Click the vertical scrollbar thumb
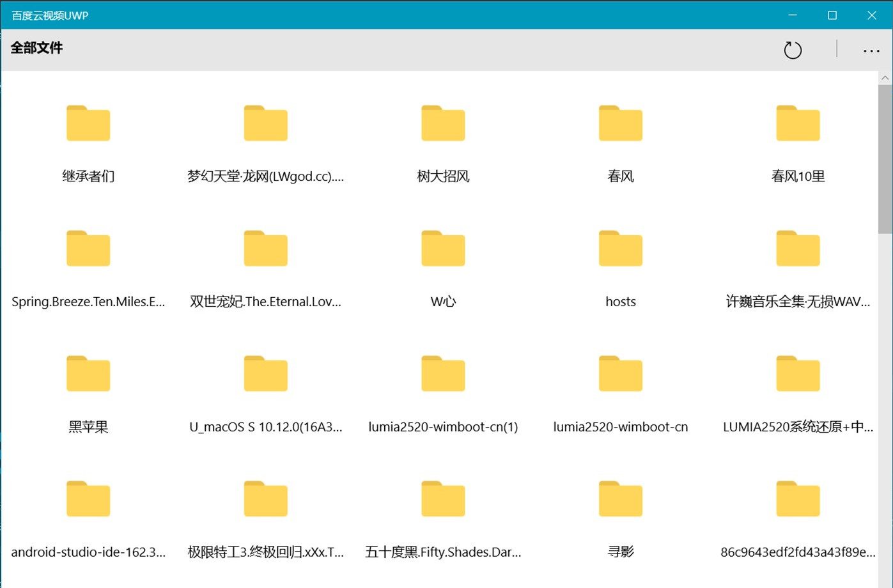Viewport: 893px width, 588px height. (885, 159)
